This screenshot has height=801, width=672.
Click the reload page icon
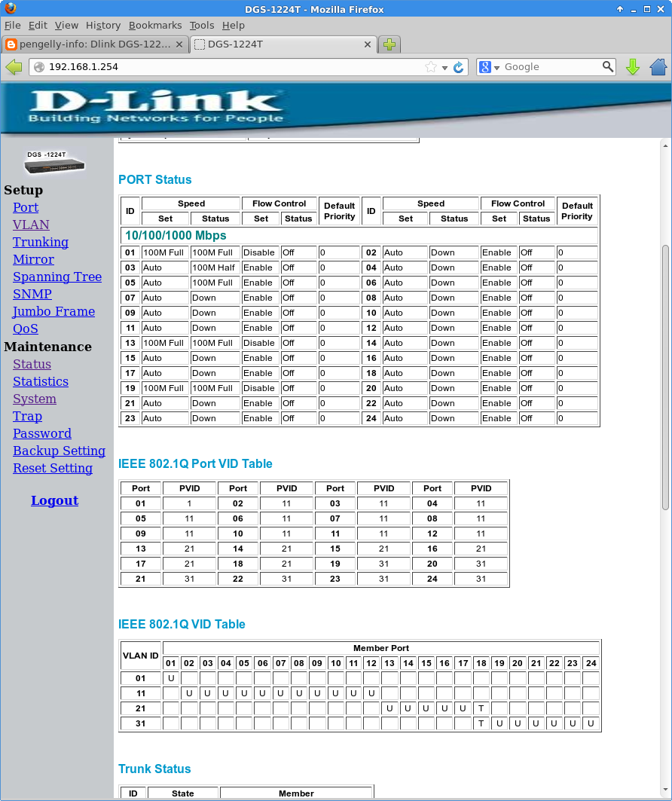pyautogui.click(x=459, y=67)
